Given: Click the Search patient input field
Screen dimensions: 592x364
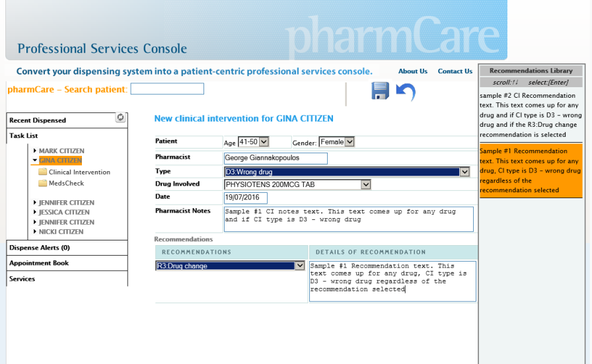Looking at the screenshot, I should 167,89.
